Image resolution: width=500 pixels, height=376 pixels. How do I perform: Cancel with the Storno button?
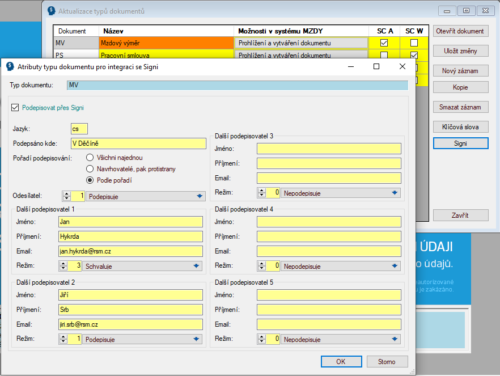387,361
